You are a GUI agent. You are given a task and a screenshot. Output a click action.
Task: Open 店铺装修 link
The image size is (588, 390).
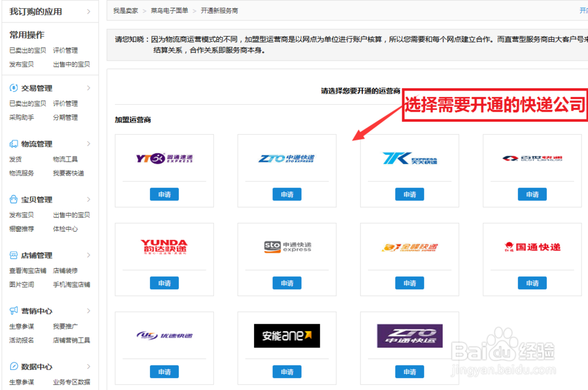(x=65, y=271)
